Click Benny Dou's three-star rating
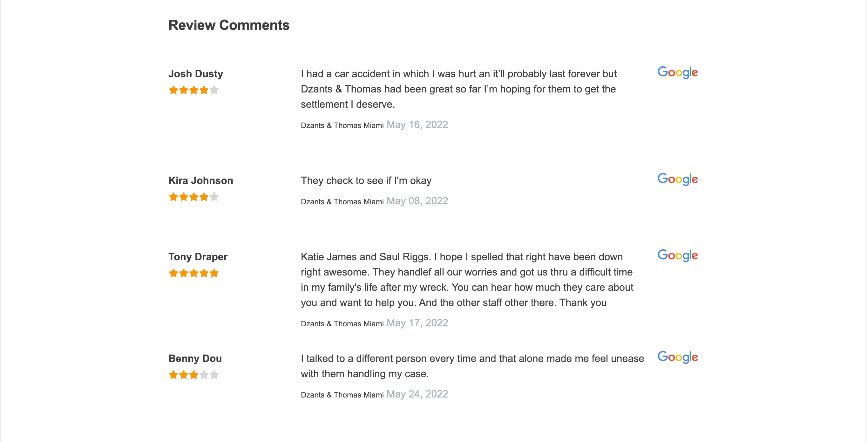Screen dimensions: 868x442 pos(194,375)
